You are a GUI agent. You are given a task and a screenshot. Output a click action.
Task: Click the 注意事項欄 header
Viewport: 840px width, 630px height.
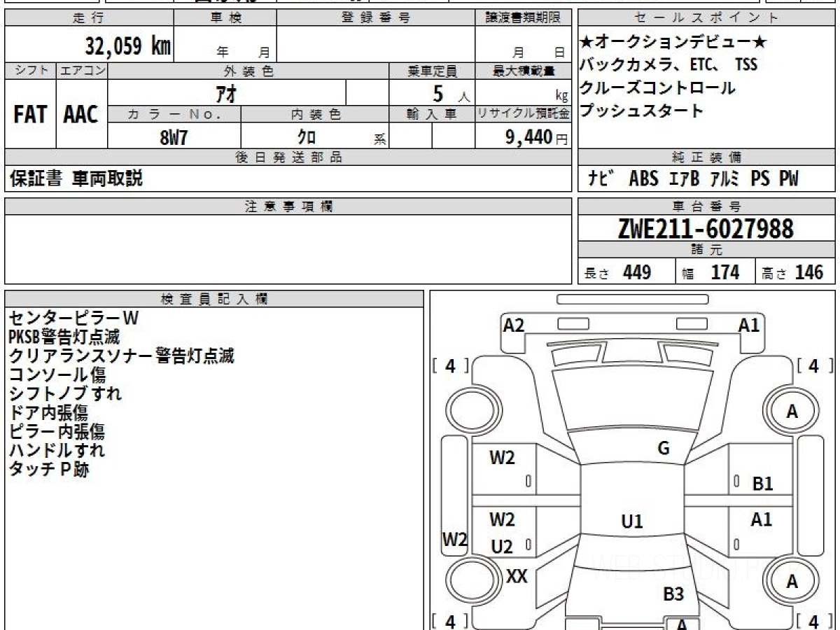click(x=288, y=206)
